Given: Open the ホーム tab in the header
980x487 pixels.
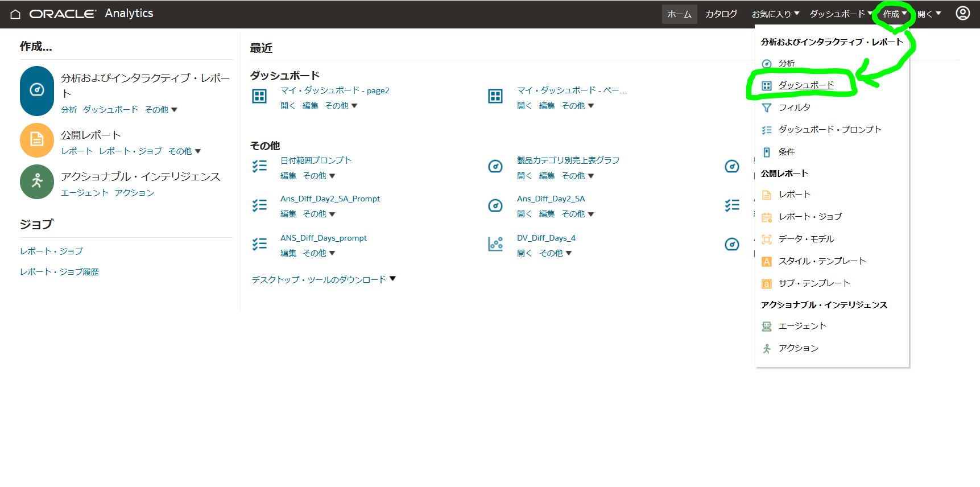Looking at the screenshot, I should click(679, 14).
